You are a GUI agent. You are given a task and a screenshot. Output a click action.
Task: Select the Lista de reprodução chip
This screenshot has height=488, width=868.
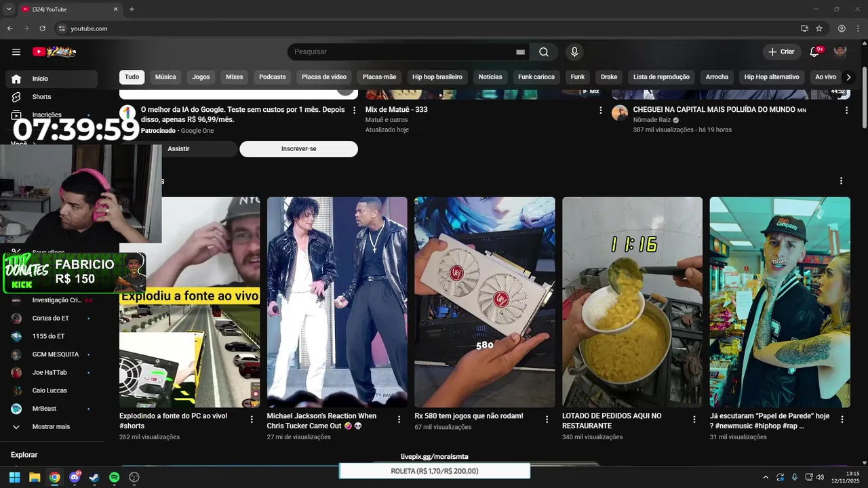[661, 77]
